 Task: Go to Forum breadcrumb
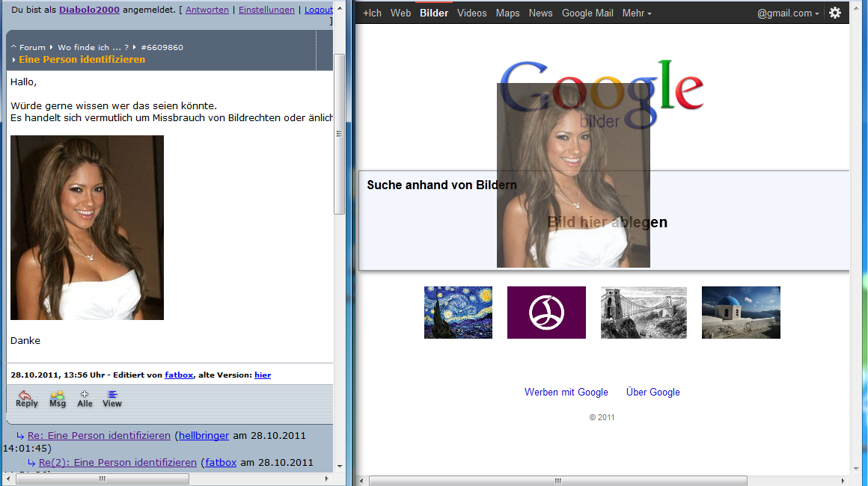(32, 48)
